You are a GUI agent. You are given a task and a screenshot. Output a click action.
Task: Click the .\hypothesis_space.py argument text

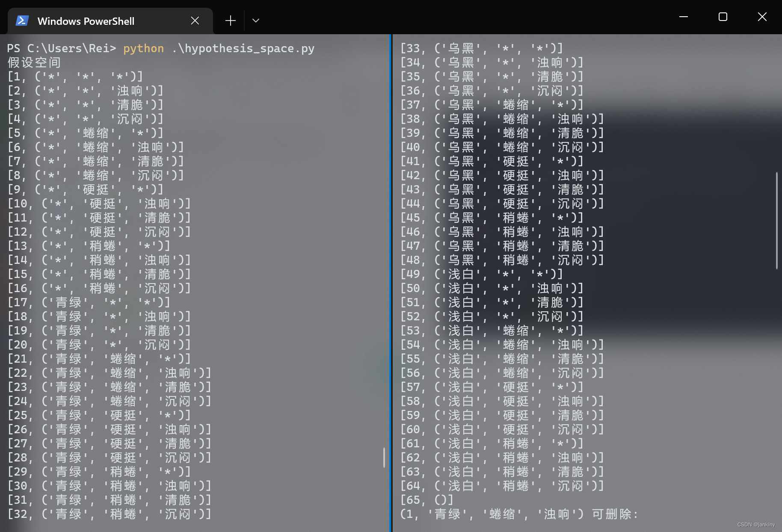[243, 48]
